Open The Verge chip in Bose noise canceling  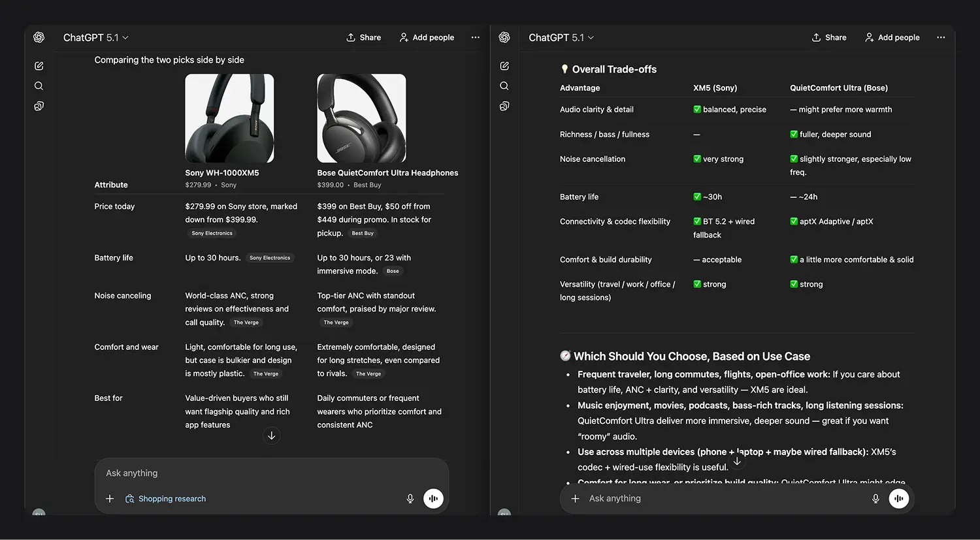pos(336,323)
